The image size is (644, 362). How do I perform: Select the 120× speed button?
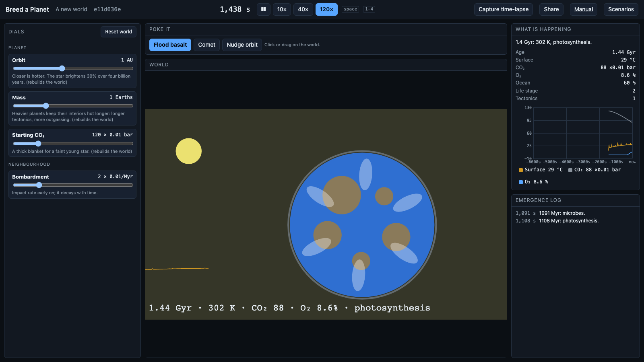click(326, 9)
